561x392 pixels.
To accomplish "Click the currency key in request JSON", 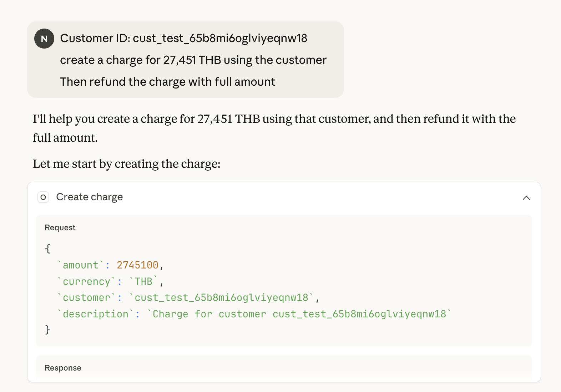I will 86,282.
